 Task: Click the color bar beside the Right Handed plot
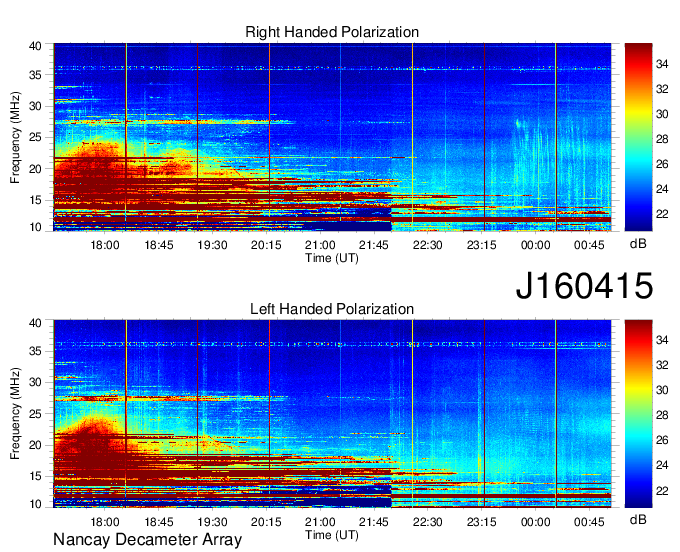[638, 137]
